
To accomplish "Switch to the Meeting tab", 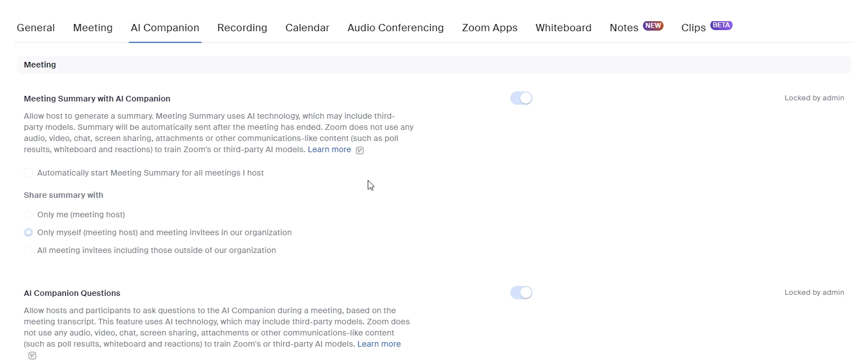I will [x=92, y=27].
